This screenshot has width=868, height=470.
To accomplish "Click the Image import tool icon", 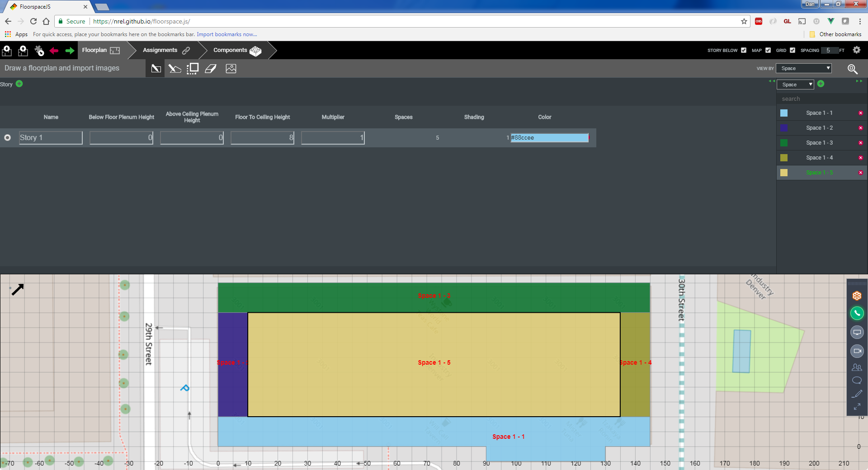I will [231, 69].
